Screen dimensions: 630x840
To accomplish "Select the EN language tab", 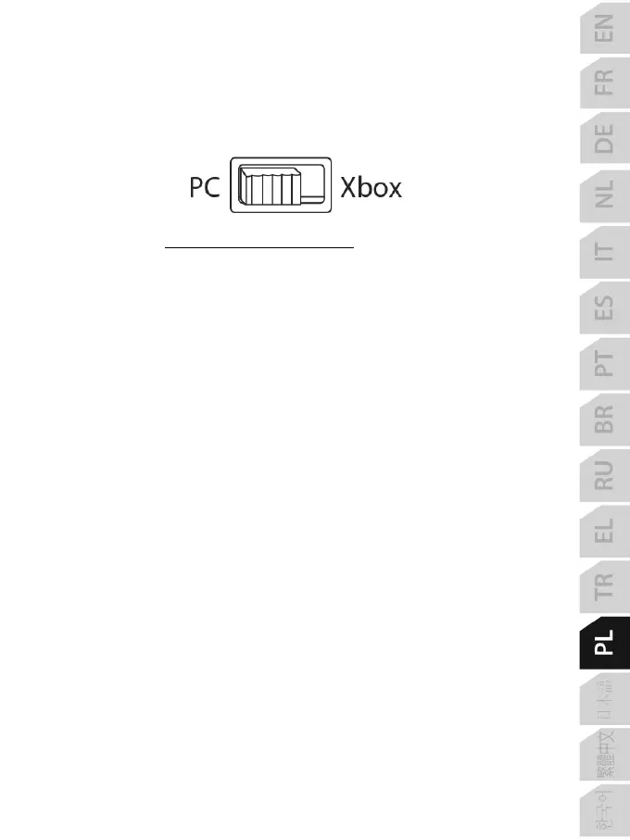I will click(604, 29).
